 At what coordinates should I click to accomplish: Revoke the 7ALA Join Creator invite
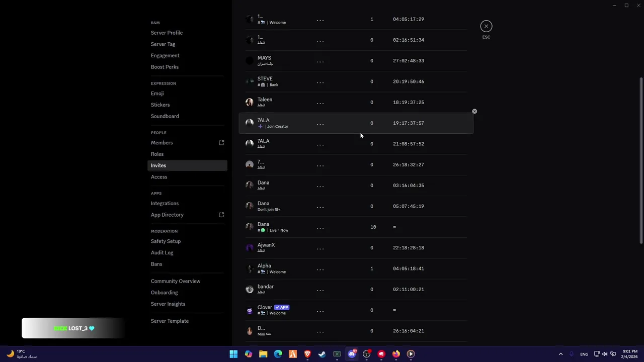[x=474, y=111]
